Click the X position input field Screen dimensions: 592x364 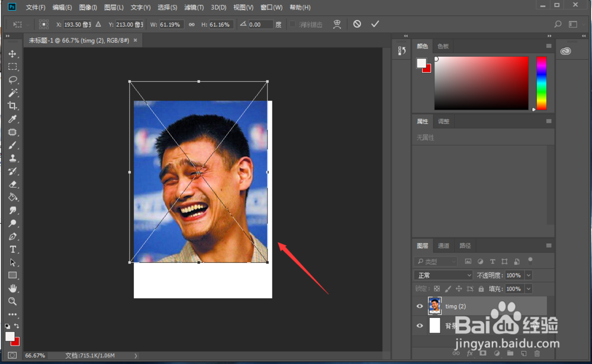click(x=77, y=24)
